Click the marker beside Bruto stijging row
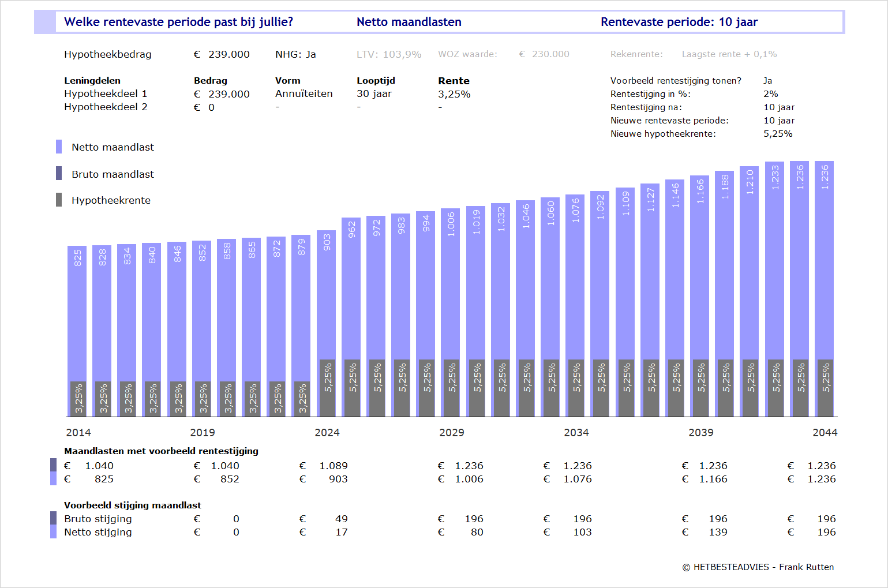This screenshot has width=888, height=588. click(54, 518)
